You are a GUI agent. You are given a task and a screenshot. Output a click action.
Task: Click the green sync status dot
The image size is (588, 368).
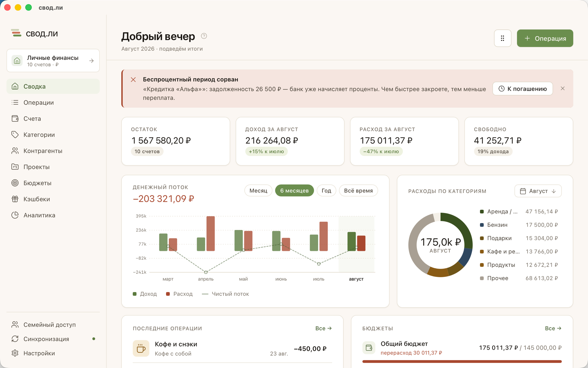94,339
